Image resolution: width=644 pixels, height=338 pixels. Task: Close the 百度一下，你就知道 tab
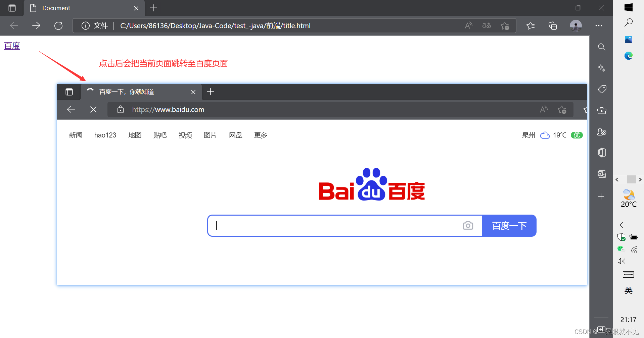click(x=193, y=92)
